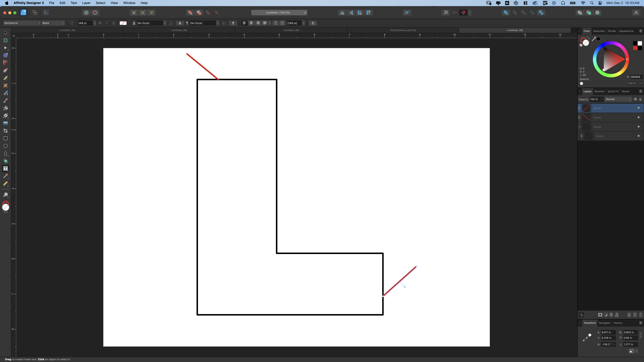Click the color eyedropper in Color panel
This screenshot has width=644, height=362.
pyautogui.click(x=594, y=39)
